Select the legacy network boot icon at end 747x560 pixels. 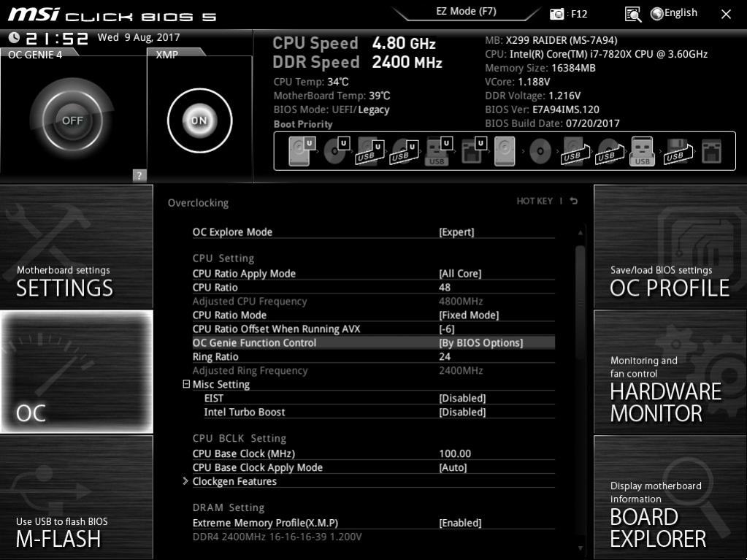pyautogui.click(x=711, y=151)
